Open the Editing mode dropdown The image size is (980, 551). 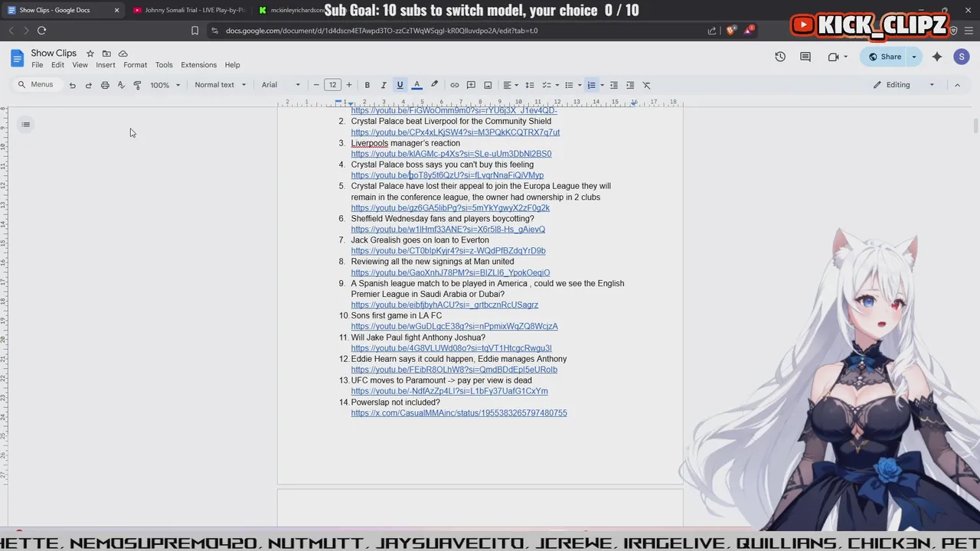point(904,85)
